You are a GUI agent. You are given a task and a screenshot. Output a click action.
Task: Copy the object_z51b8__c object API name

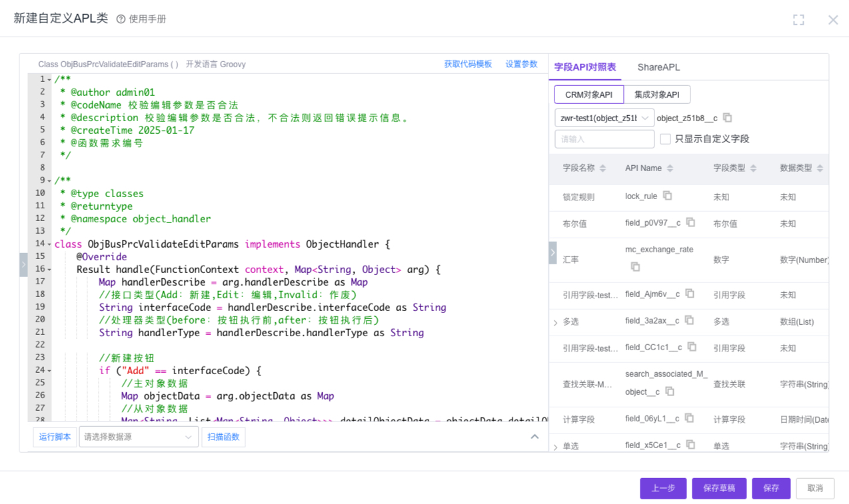tap(728, 118)
